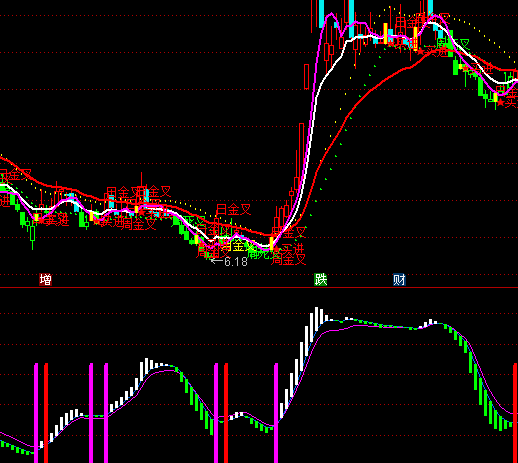The height and width of the screenshot is (463, 518).
Task: Click the leftmost magenta vertical signal bar
Action: [36, 413]
